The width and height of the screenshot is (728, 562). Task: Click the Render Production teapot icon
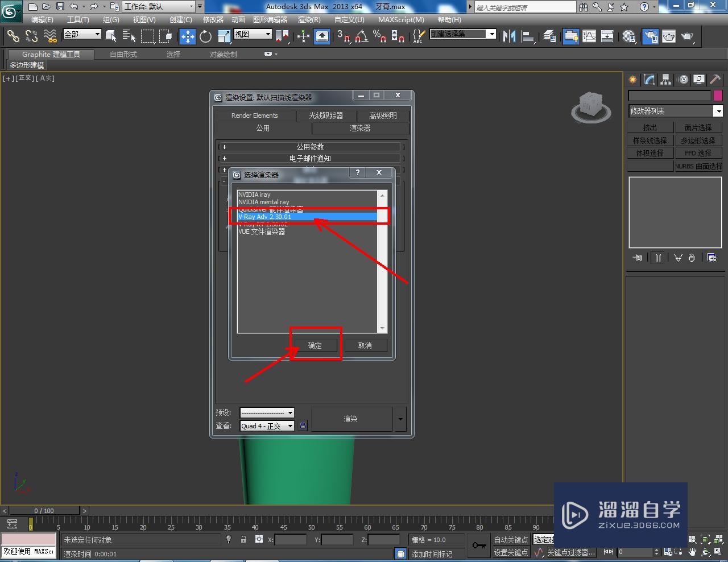(688, 36)
